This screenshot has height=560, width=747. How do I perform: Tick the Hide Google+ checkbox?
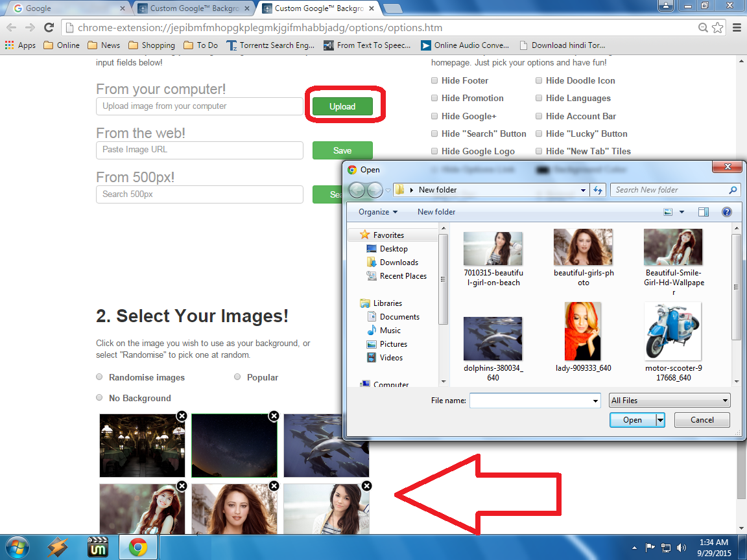point(434,116)
